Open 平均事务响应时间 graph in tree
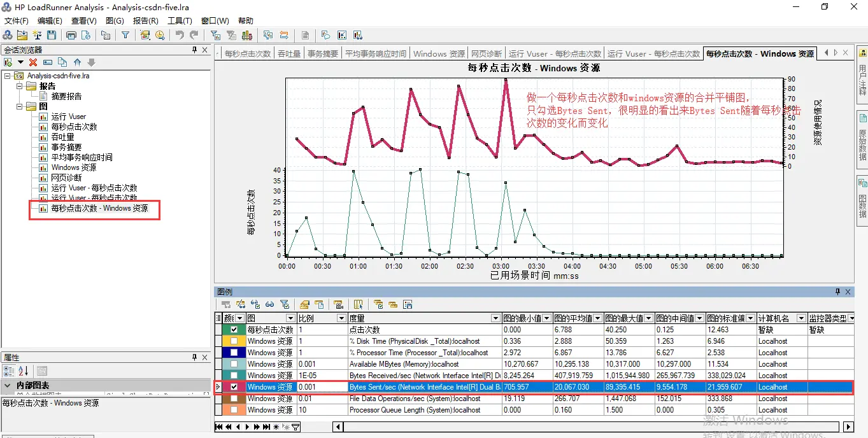The image size is (868, 438). coord(82,157)
